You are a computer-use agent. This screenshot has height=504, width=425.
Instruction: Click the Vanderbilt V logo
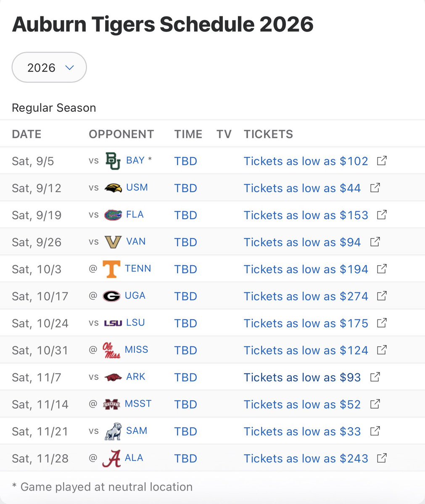[113, 242]
